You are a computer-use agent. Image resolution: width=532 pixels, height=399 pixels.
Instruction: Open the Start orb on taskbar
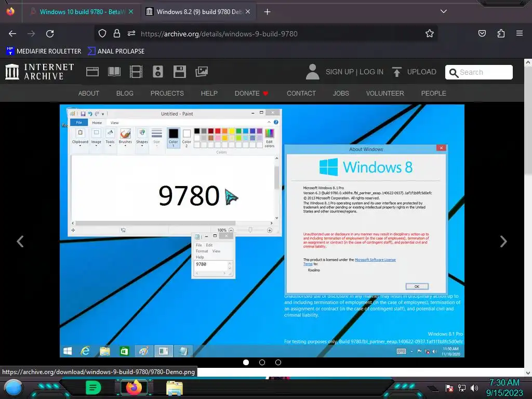[x=14, y=388]
